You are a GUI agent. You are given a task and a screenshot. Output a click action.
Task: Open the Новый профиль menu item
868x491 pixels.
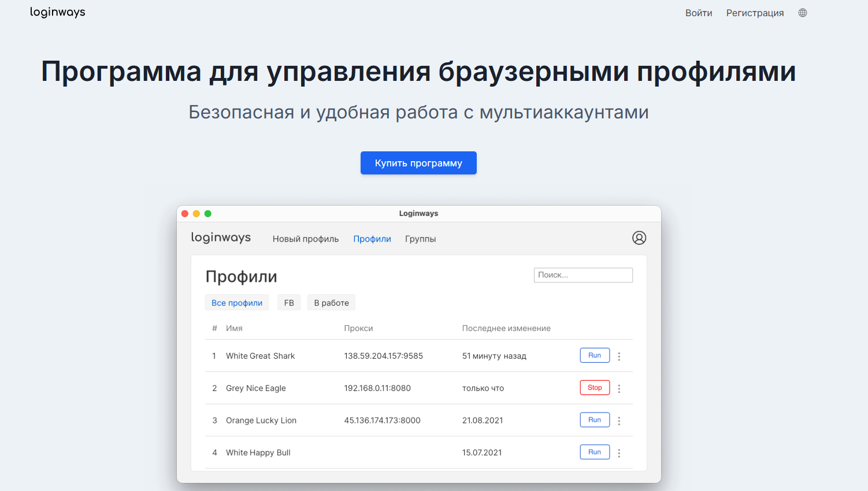click(306, 239)
